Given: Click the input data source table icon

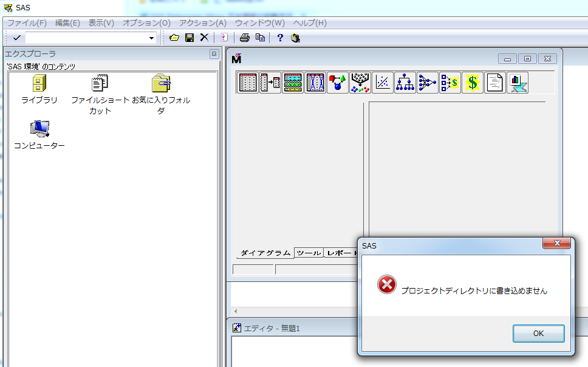Looking at the screenshot, I should click(248, 83).
